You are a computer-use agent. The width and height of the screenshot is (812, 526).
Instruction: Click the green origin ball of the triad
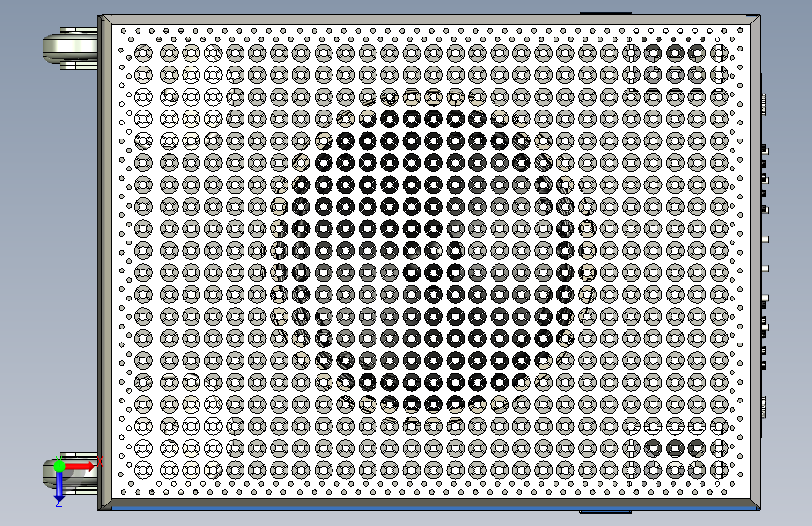(60, 466)
